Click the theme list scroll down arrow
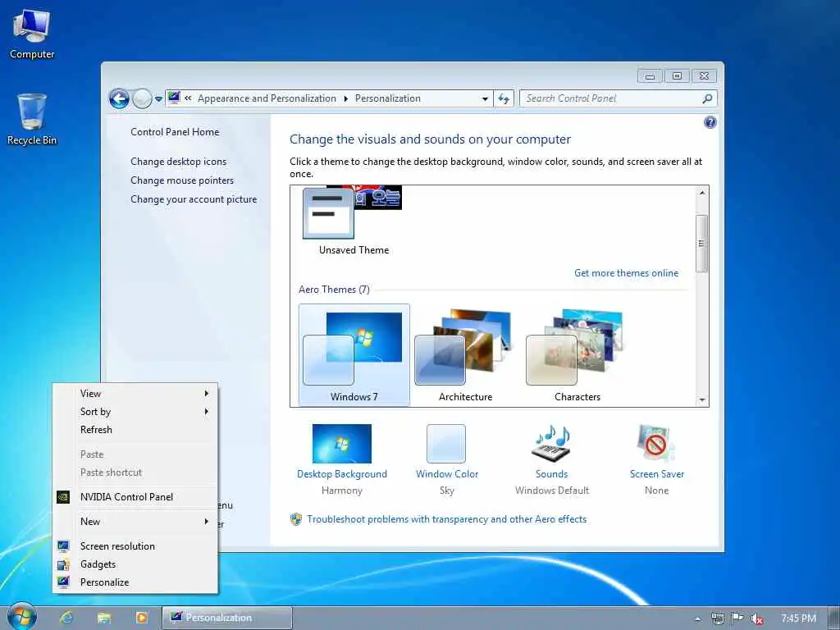 pyautogui.click(x=702, y=400)
